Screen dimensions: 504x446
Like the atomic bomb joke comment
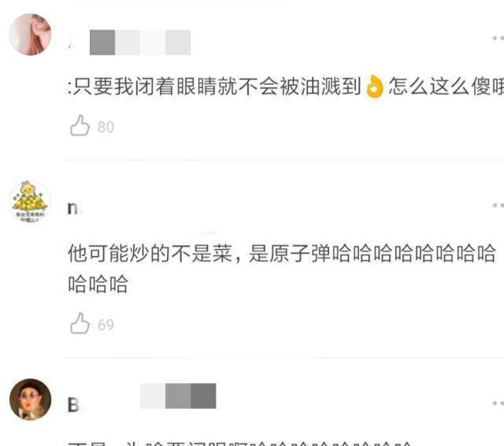coord(80,323)
